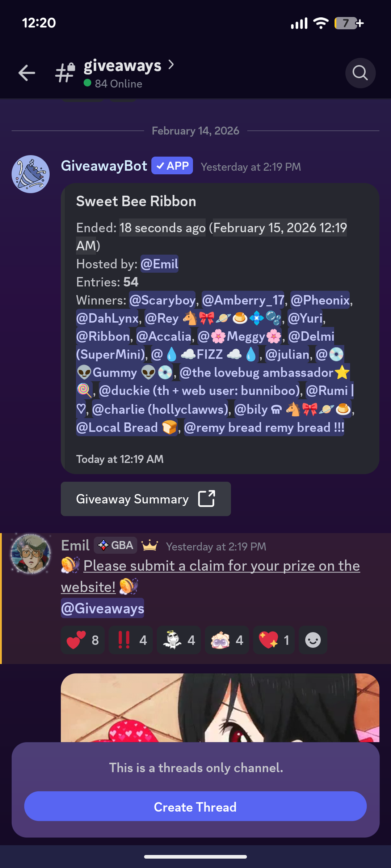Open the channel search magnifier

point(360,73)
